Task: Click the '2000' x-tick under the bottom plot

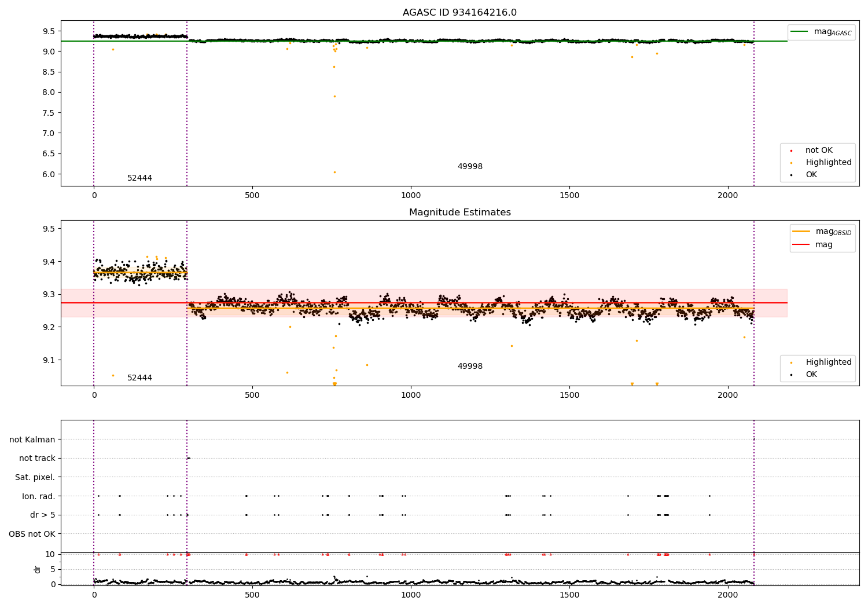Action: (x=728, y=595)
